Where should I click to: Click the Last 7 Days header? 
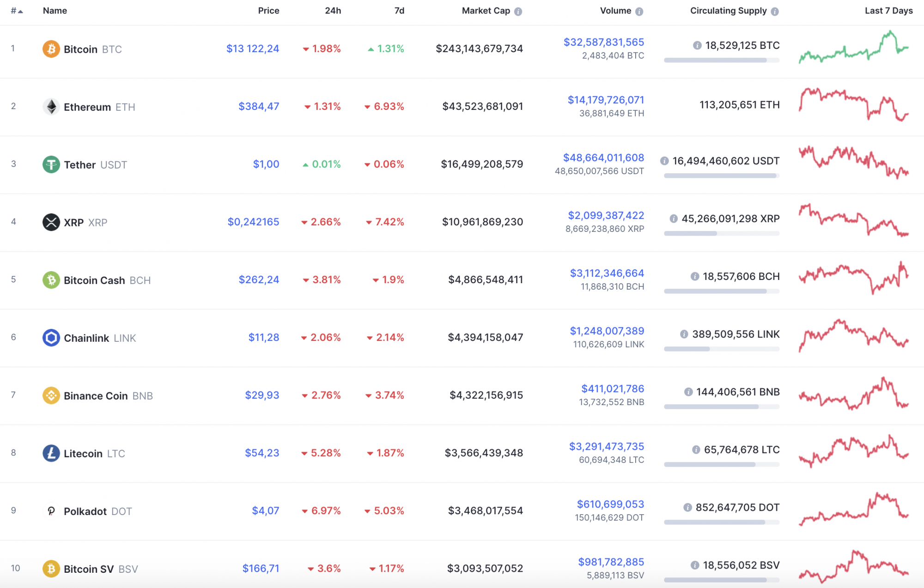point(888,11)
